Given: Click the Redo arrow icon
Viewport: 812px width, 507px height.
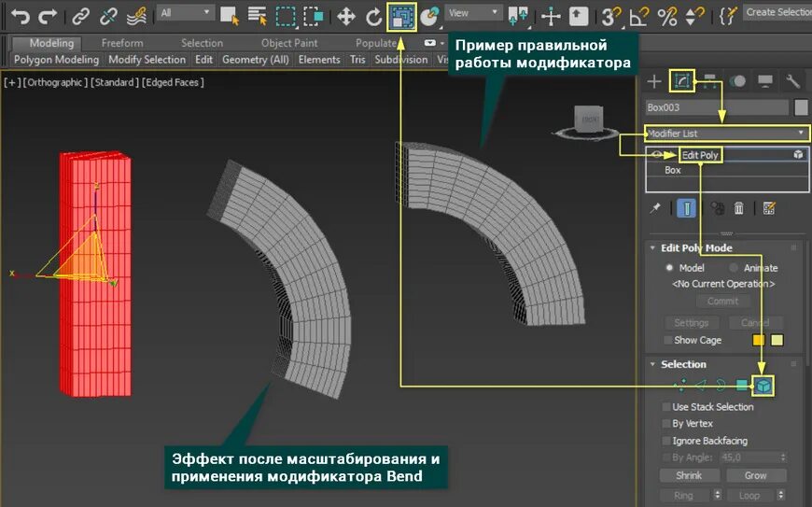Looking at the screenshot, I should pos(48,17).
